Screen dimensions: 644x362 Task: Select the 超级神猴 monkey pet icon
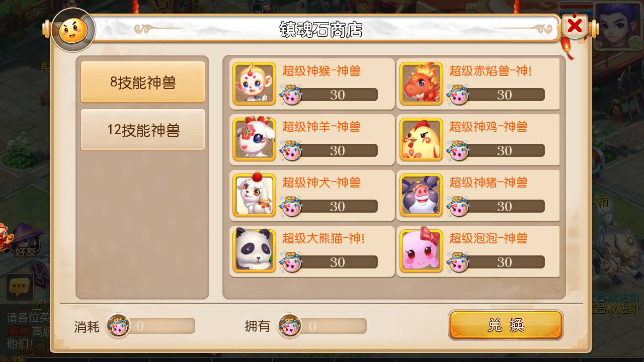255,83
